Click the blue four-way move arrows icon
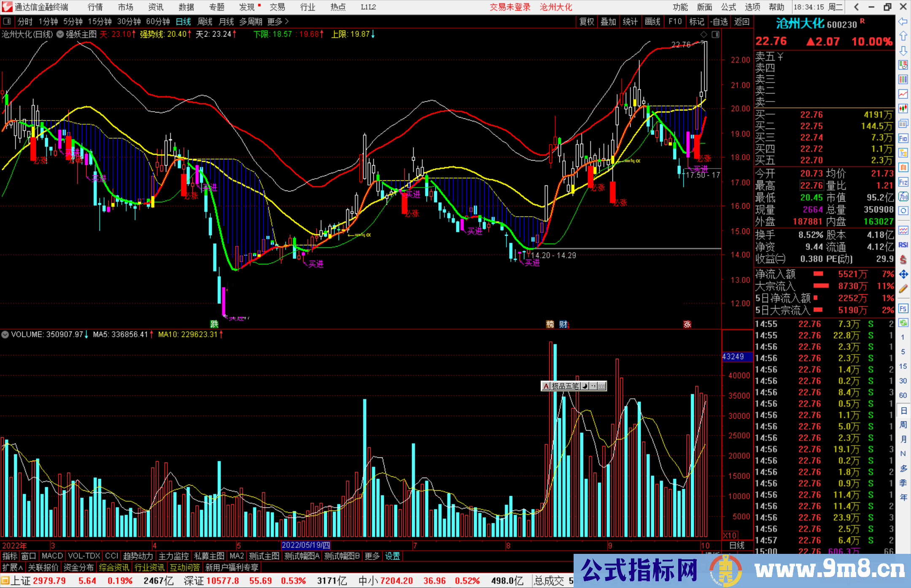 click(903, 274)
